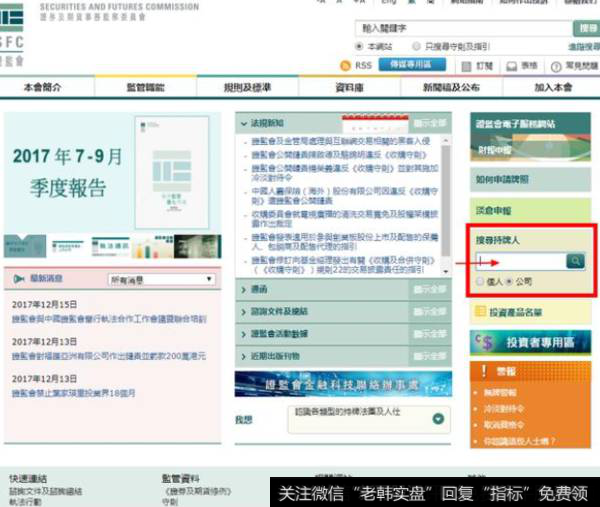
Task: Open the 監管職能 menu
Action: point(145,87)
